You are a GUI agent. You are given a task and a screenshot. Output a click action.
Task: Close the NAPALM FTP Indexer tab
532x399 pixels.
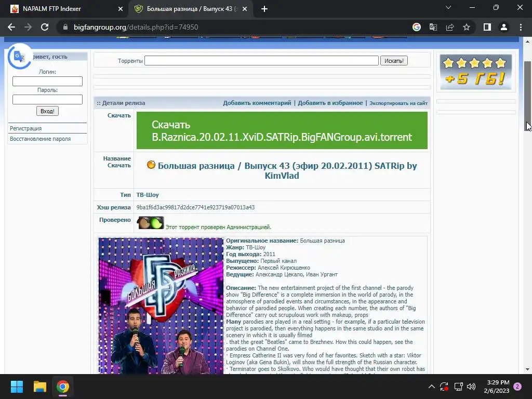point(121,9)
